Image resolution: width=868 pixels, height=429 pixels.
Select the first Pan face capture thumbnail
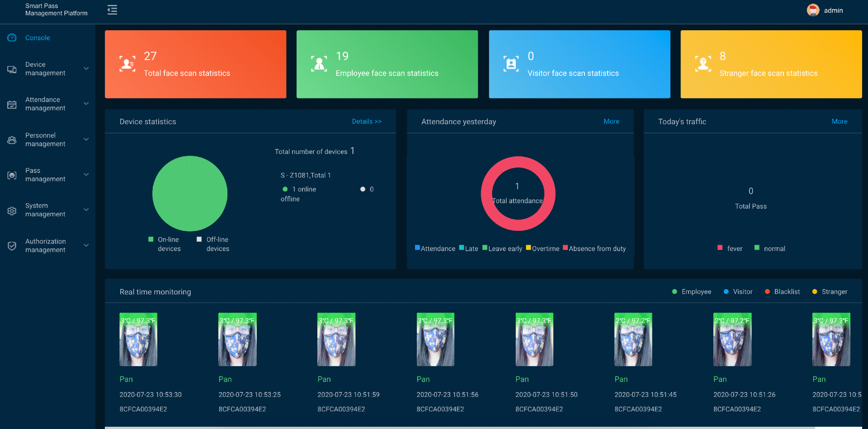point(138,339)
